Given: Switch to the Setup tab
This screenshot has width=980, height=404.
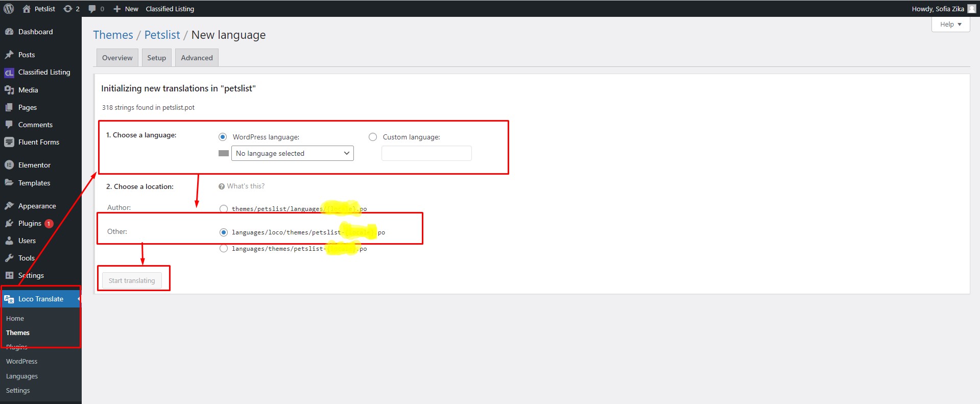Looking at the screenshot, I should coord(157,58).
